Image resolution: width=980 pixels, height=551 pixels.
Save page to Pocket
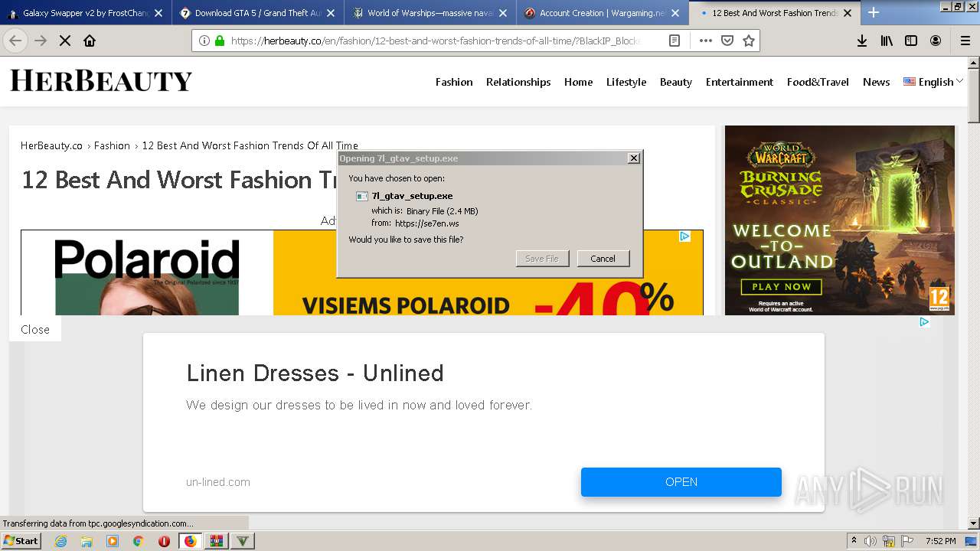pos(727,41)
